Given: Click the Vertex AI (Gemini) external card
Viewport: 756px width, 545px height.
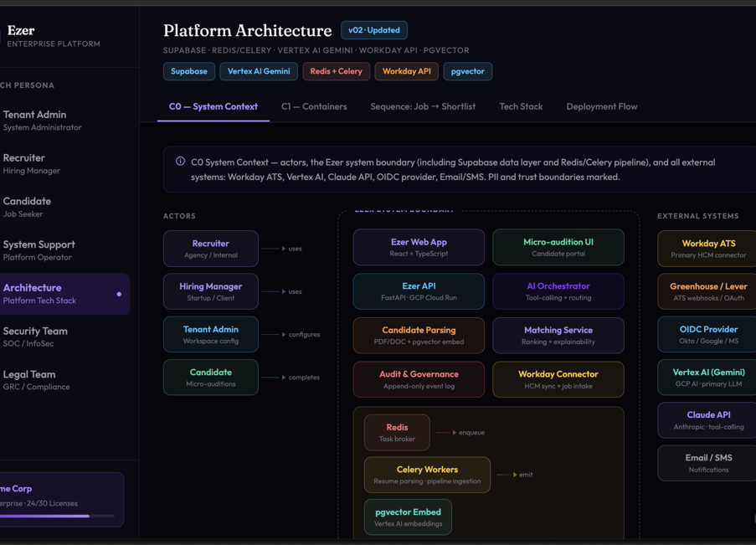Looking at the screenshot, I should click(707, 378).
